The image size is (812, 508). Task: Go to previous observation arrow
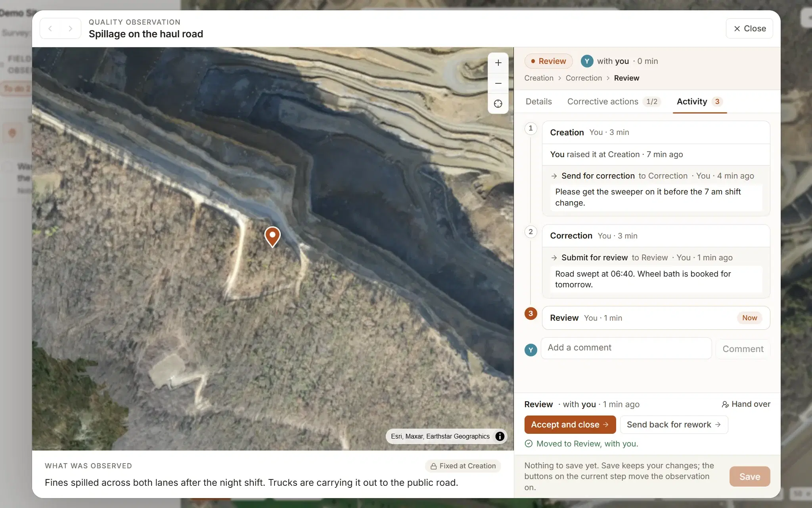[50, 29]
